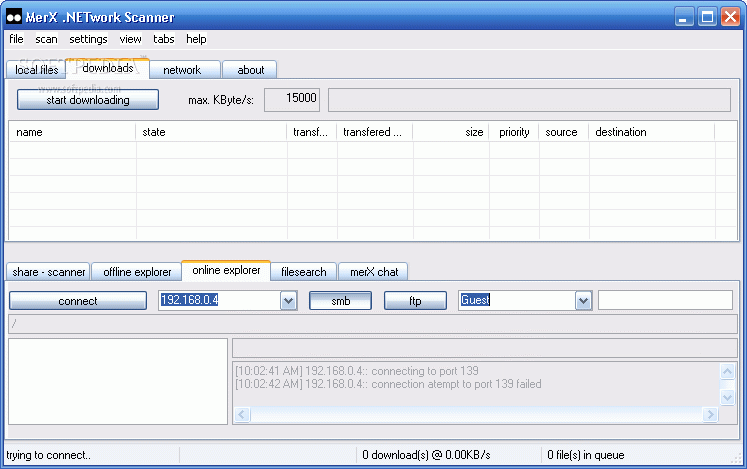Open the tabs menu
The height and width of the screenshot is (469, 747).
coord(163,39)
